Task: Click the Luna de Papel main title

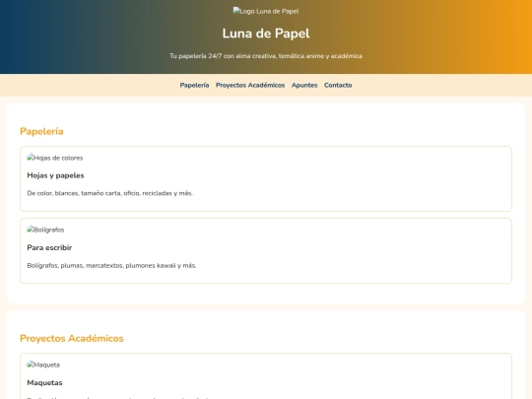Action: [266, 33]
